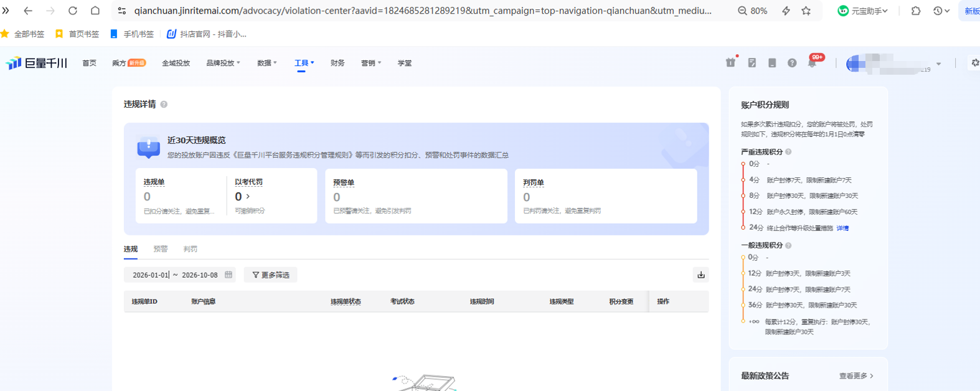980x391 pixels.
Task: Open the notification bell with 99+ badge
Action: point(813,62)
